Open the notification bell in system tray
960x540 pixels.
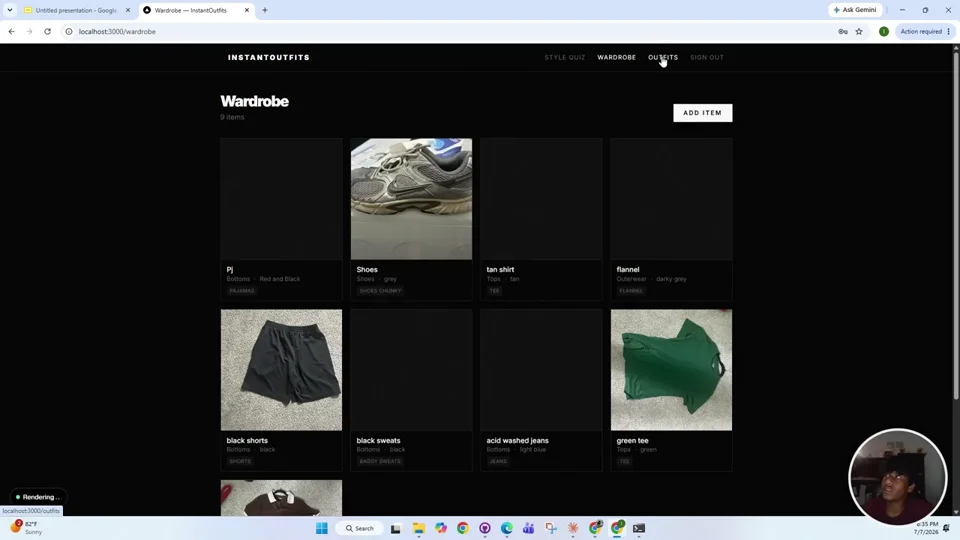947,528
